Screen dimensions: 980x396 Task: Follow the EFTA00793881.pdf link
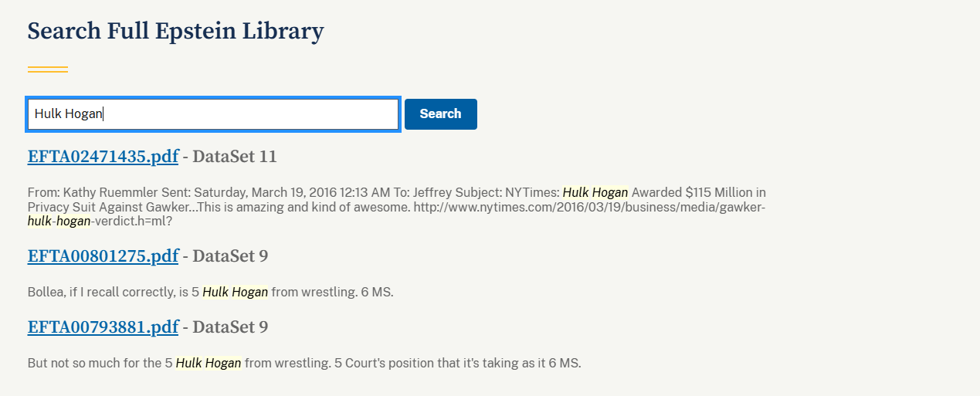[103, 327]
